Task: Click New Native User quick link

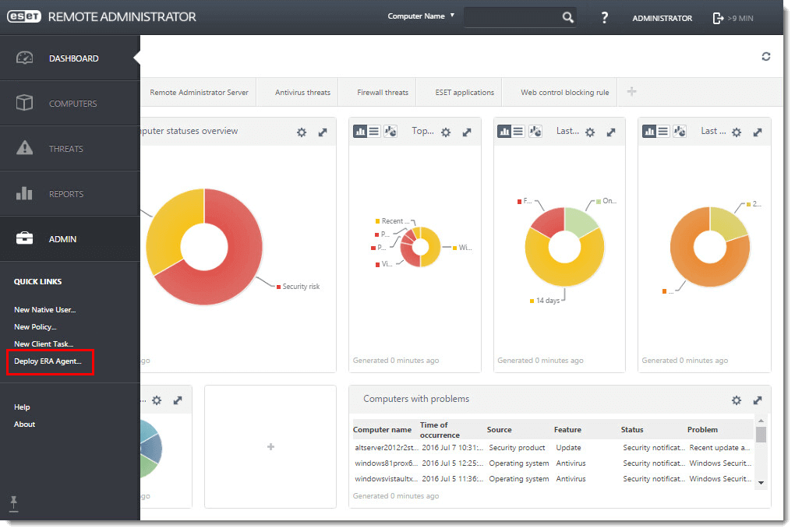Action: click(44, 309)
